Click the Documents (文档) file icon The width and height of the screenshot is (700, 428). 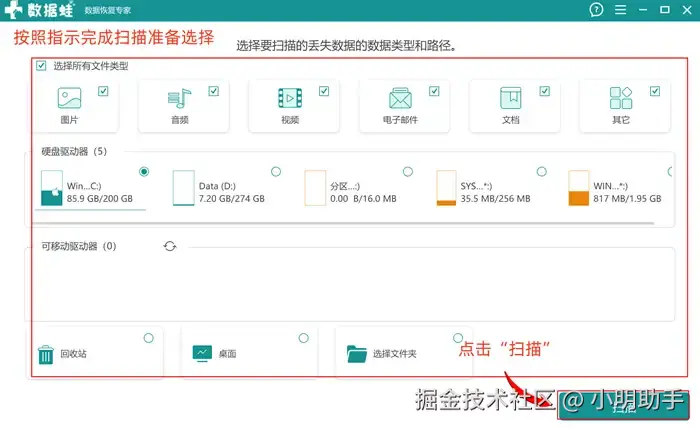511,98
